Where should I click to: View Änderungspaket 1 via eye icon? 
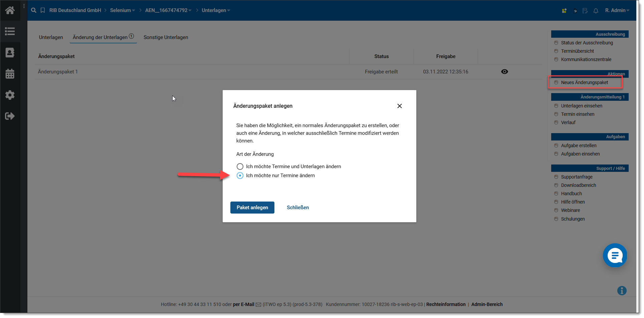click(504, 72)
